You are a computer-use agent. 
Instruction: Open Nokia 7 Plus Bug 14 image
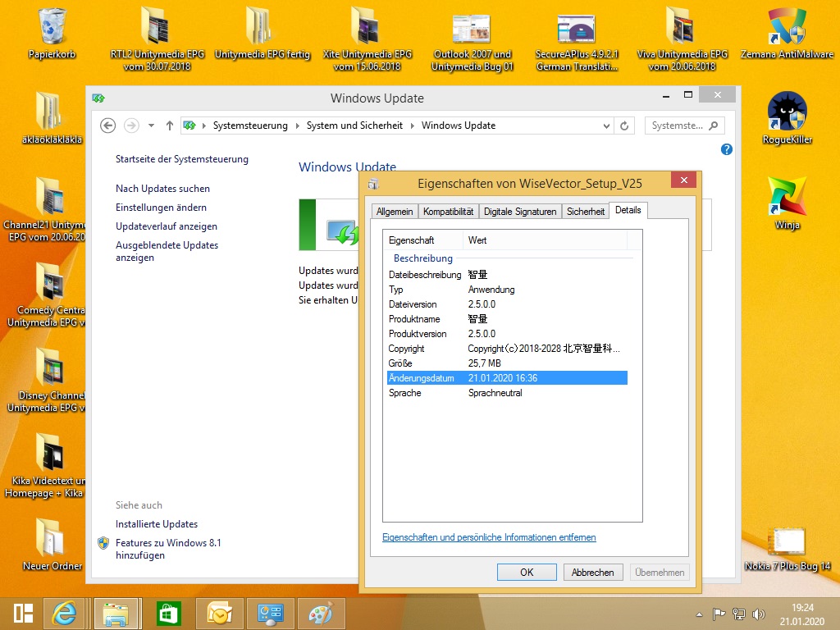pos(787,550)
